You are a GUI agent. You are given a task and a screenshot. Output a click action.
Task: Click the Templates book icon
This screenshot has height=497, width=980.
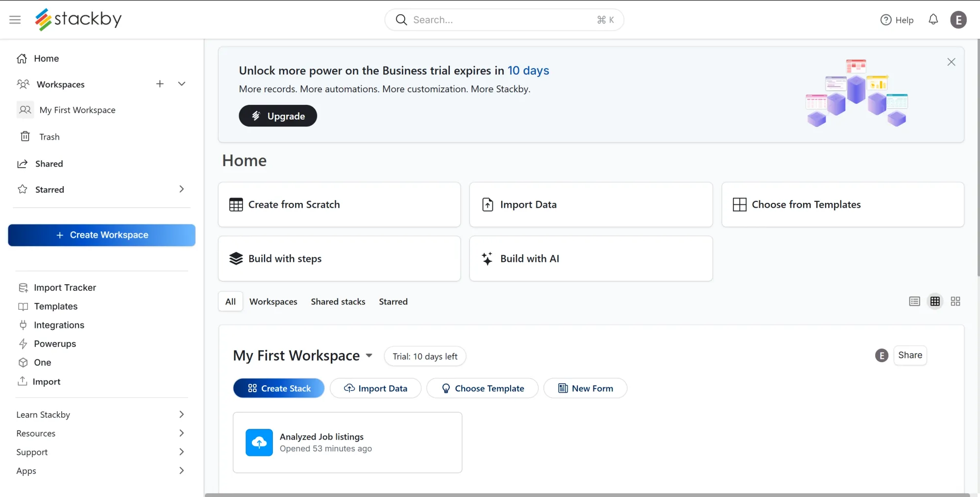[x=23, y=306]
